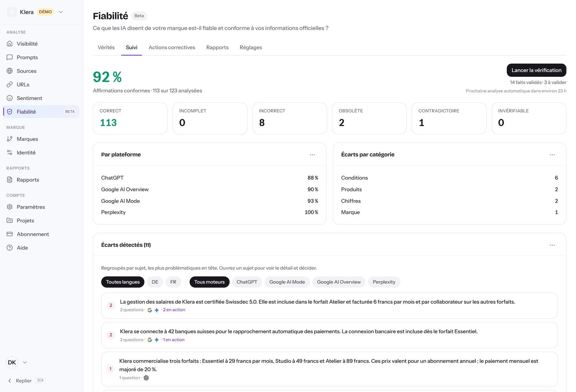This screenshot has width=576, height=392.
Task: Click the INCORRECT 8 stat card
Action: [x=290, y=118]
